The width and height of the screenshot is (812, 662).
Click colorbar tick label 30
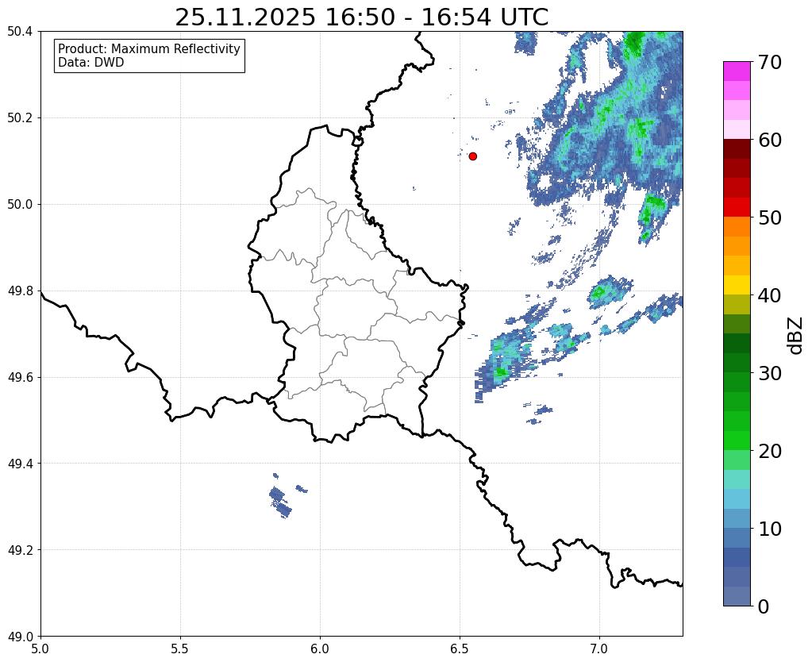770,373
